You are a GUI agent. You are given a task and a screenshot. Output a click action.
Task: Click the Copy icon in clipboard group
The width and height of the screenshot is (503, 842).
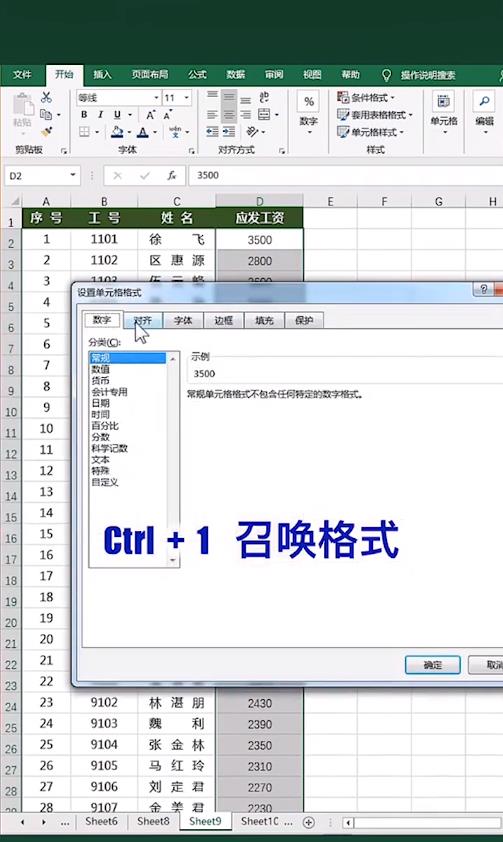coord(46,114)
